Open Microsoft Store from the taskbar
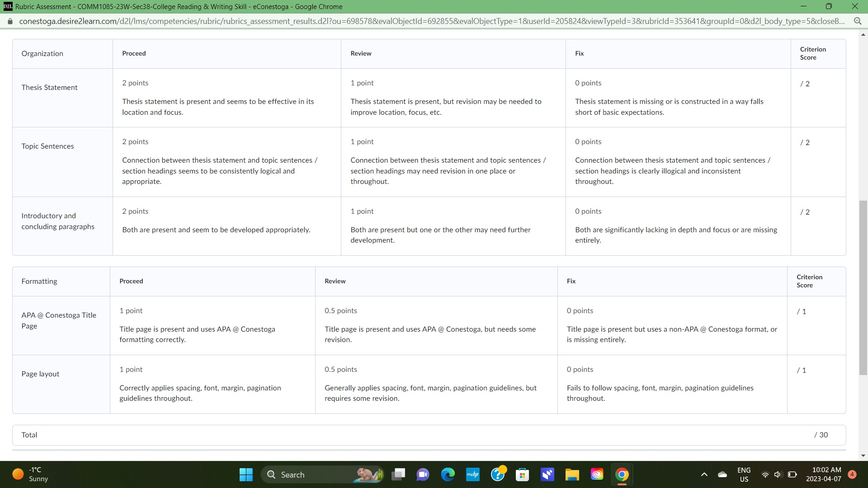This screenshot has width=868, height=488. click(522, 474)
